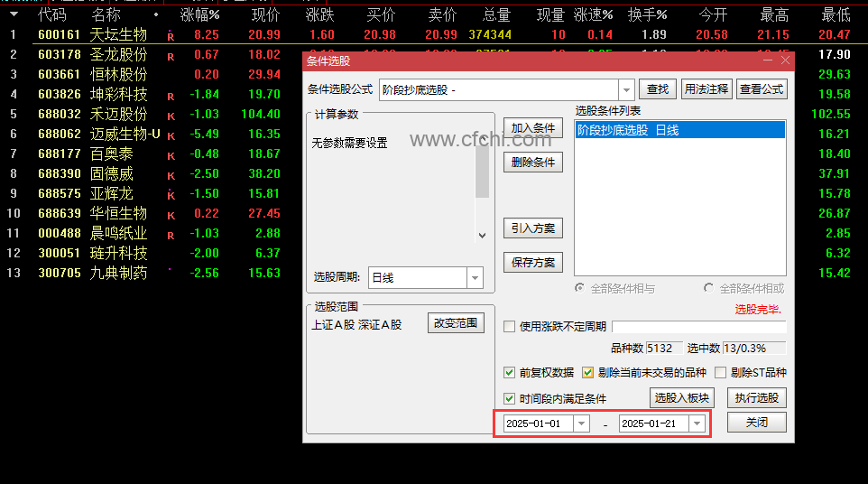Click 选中数 value 13/0.3%
The image size is (868, 484).
tap(754, 349)
